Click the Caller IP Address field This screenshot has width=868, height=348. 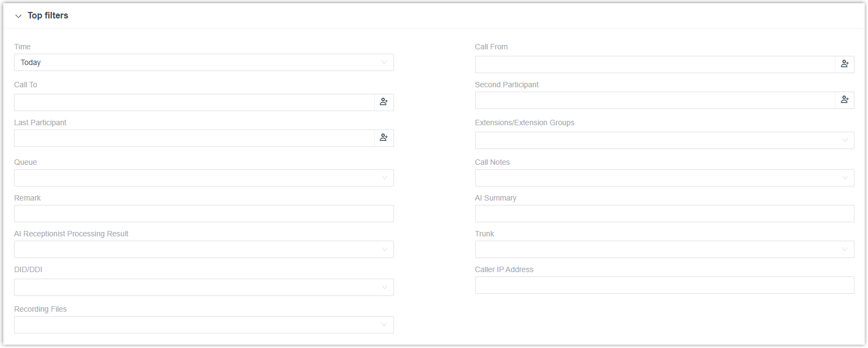click(x=665, y=285)
